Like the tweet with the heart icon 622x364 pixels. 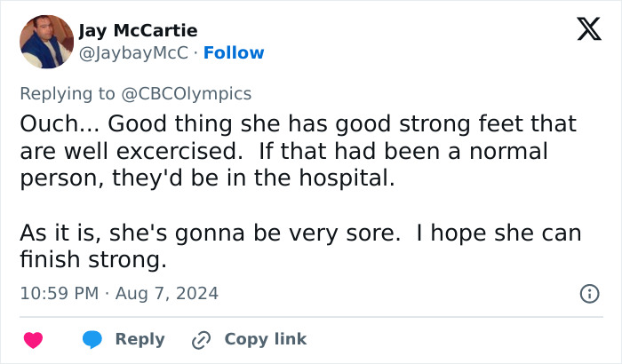(33, 339)
